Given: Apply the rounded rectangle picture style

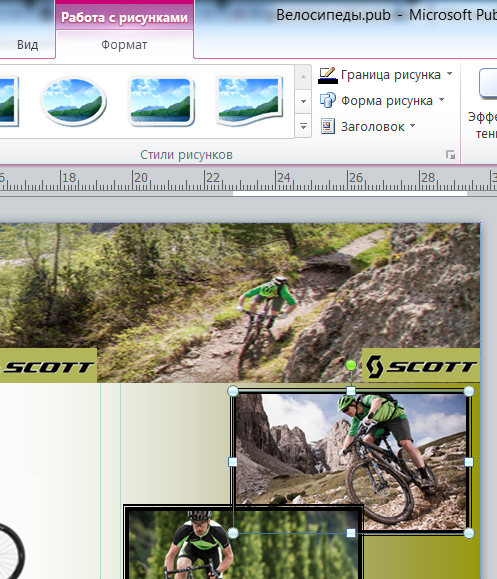Looking at the screenshot, I should pos(161,101).
